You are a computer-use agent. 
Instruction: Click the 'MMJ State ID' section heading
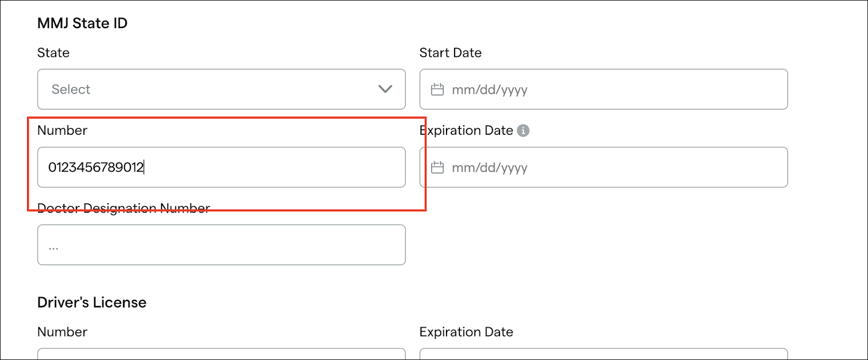click(x=82, y=23)
